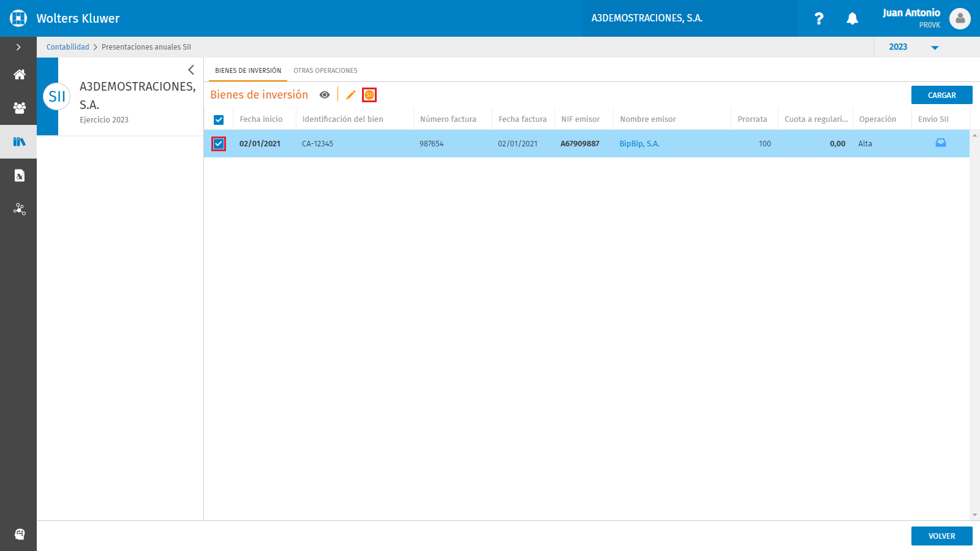The height and width of the screenshot is (551, 980).
Task: Open the document sidebar icon
Action: point(20,176)
